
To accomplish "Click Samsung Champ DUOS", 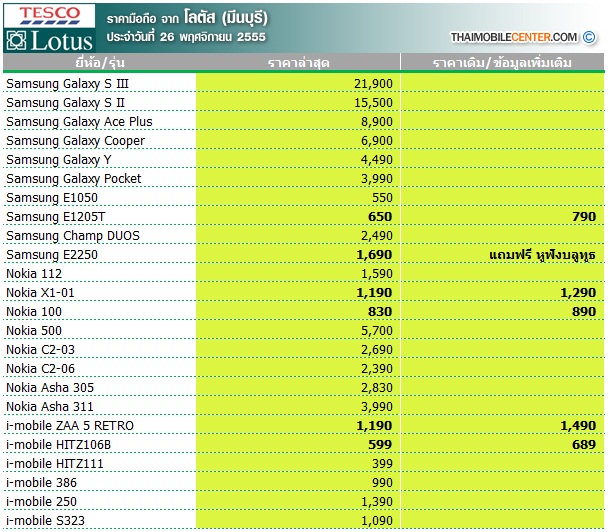I will [x=73, y=235].
